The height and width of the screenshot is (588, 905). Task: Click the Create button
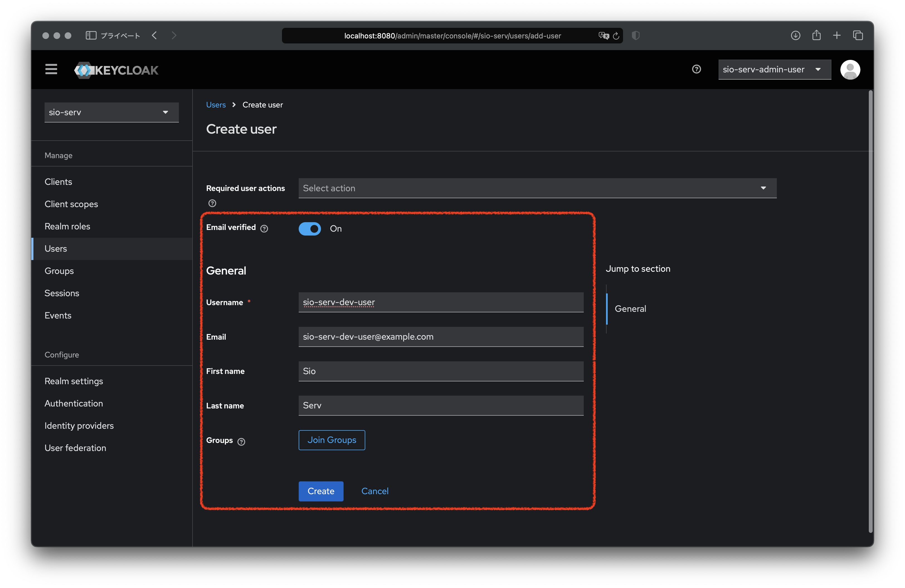pos(321,491)
